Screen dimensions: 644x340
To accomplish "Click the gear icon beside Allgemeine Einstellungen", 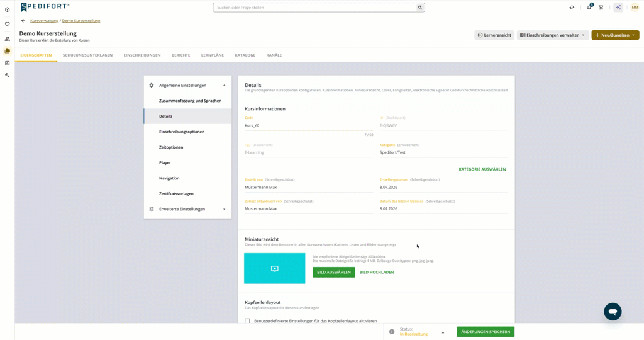I will [151, 85].
